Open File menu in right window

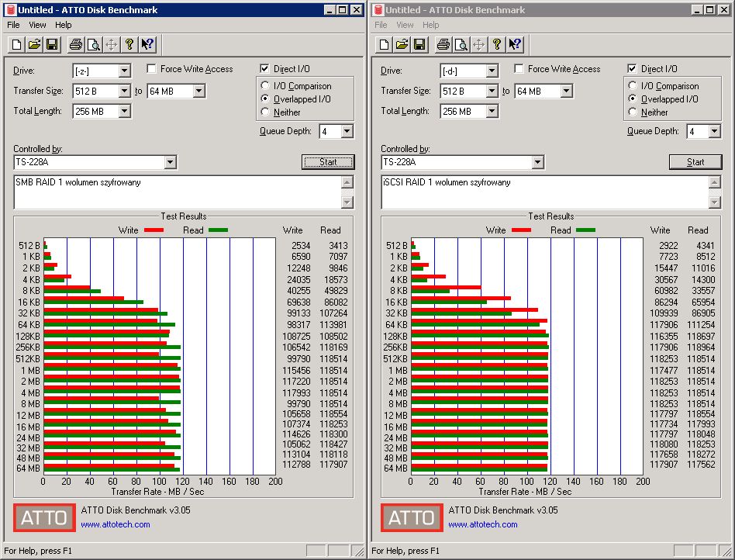[381, 25]
